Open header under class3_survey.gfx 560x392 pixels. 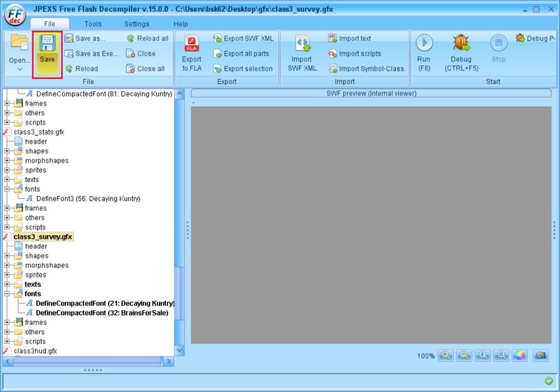(x=36, y=246)
